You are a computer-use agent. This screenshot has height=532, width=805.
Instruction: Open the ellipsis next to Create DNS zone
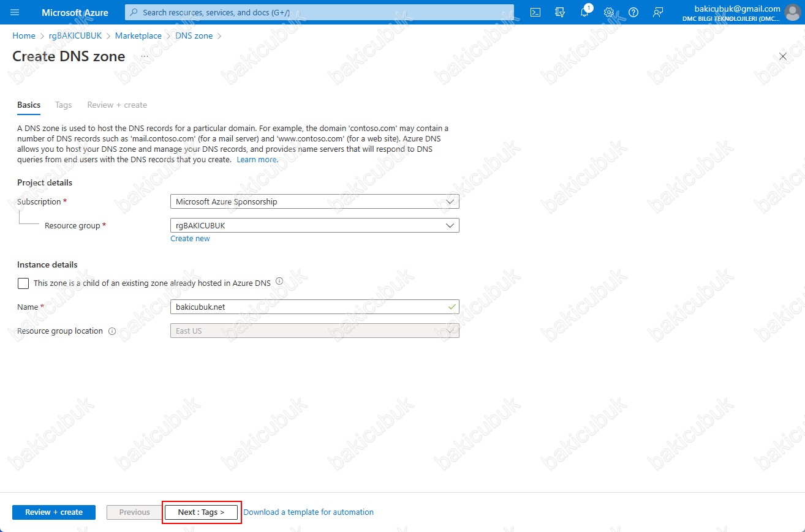(145, 56)
